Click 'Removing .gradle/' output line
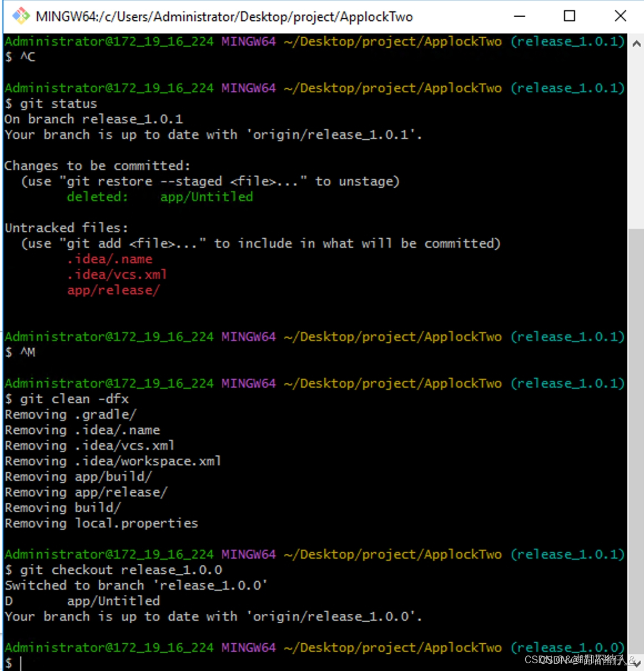644x671 pixels. pos(71,415)
